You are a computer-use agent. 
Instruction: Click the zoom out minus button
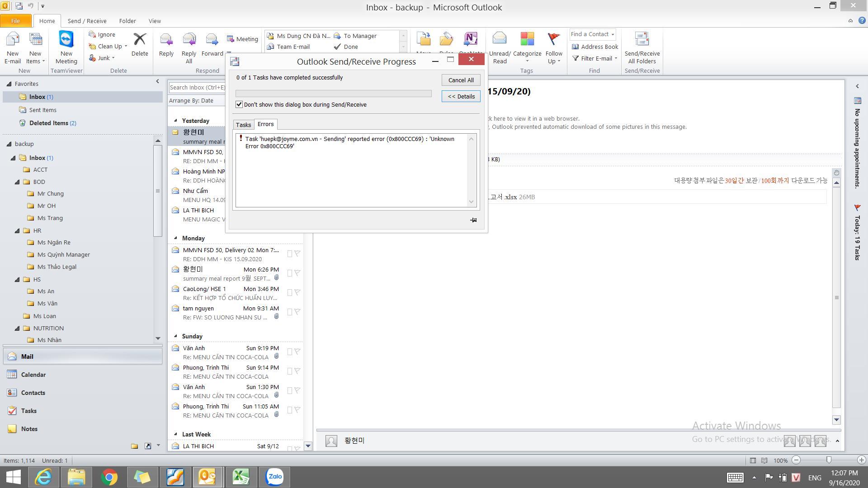pos(796,460)
